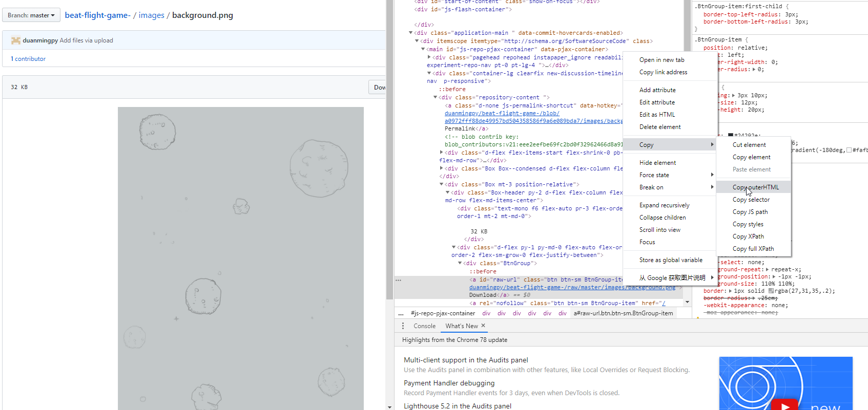Image resolution: width=868 pixels, height=410 pixels.
Task: Select Delete element
Action: (670, 127)
